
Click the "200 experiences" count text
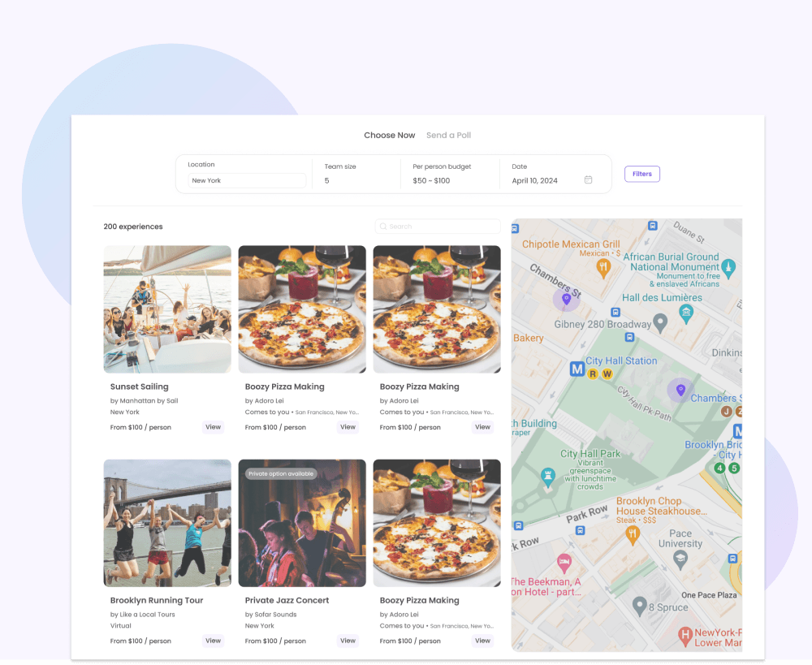click(133, 227)
